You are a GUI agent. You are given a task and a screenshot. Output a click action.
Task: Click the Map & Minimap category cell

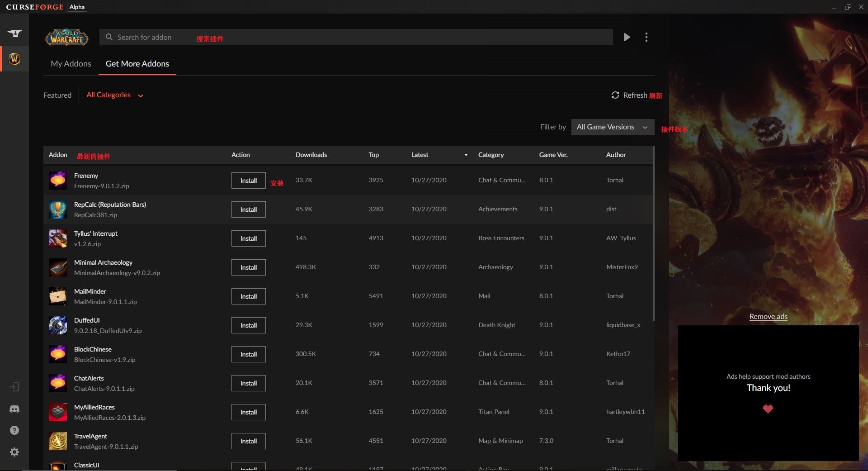pyautogui.click(x=500, y=441)
